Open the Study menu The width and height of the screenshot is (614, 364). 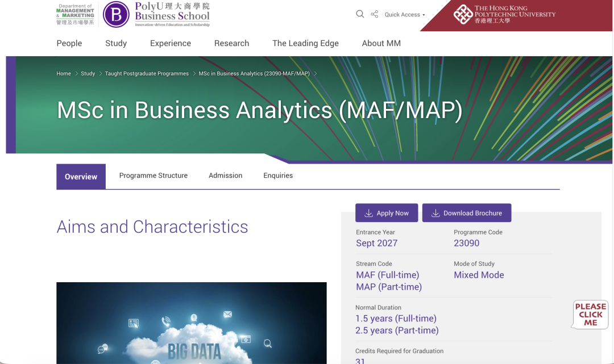click(116, 43)
